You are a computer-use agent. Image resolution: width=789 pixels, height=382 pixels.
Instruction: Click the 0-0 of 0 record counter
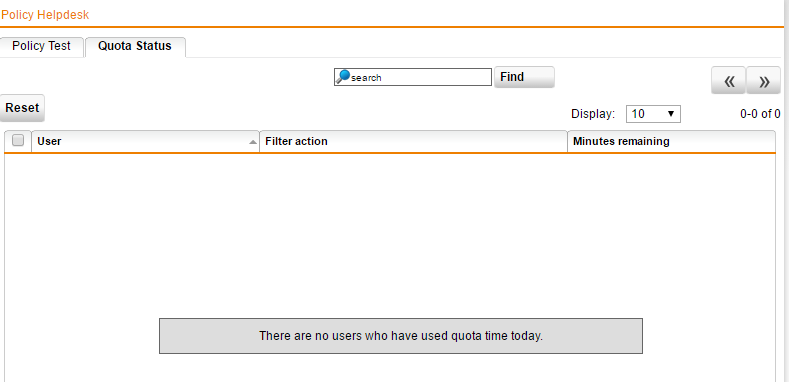[760, 114]
